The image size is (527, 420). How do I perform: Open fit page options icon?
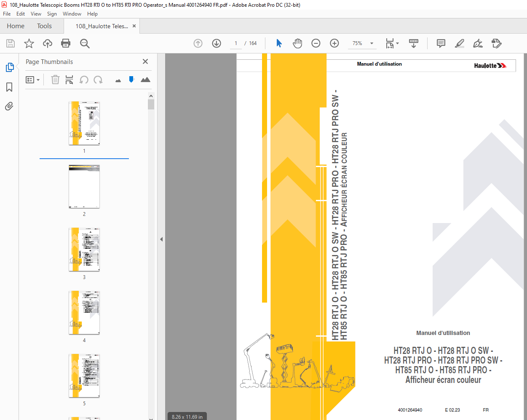pos(392,43)
